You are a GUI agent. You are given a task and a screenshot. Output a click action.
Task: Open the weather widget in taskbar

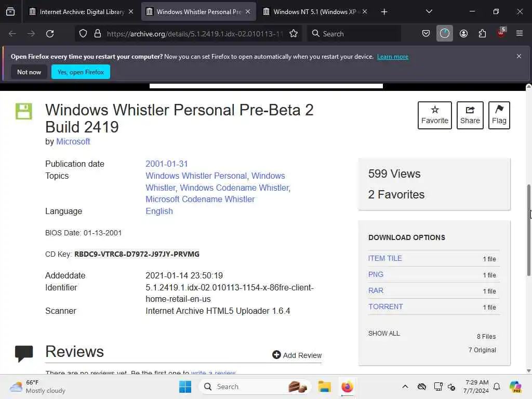tap(37, 387)
